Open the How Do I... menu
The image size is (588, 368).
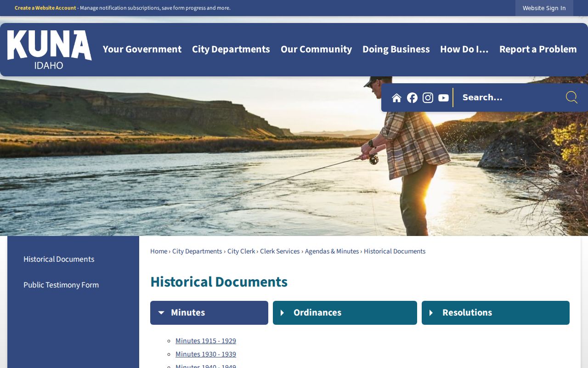pyautogui.click(x=464, y=49)
